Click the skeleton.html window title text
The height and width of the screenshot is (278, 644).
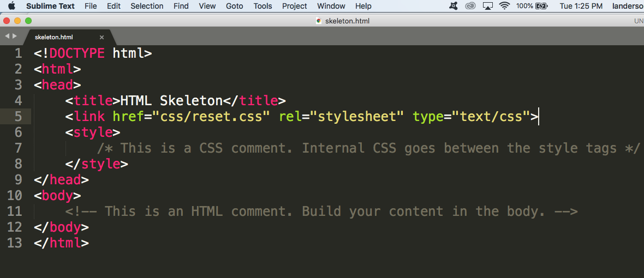click(x=347, y=21)
